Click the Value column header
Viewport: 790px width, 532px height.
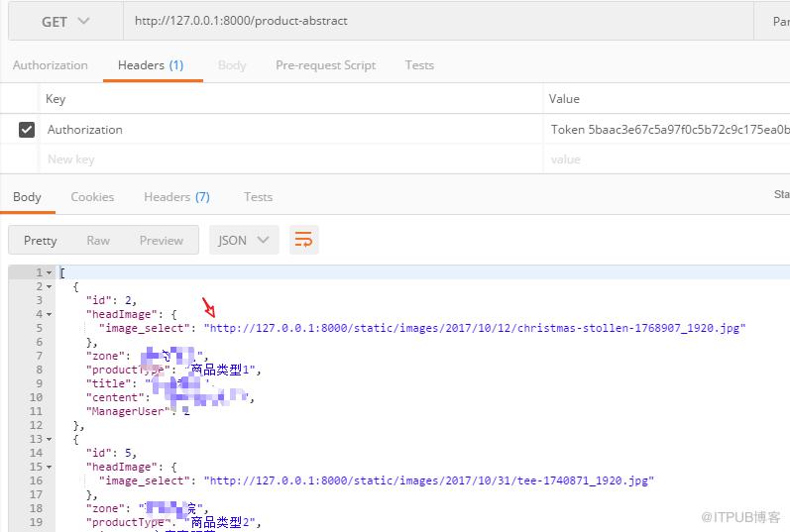pyautogui.click(x=564, y=99)
